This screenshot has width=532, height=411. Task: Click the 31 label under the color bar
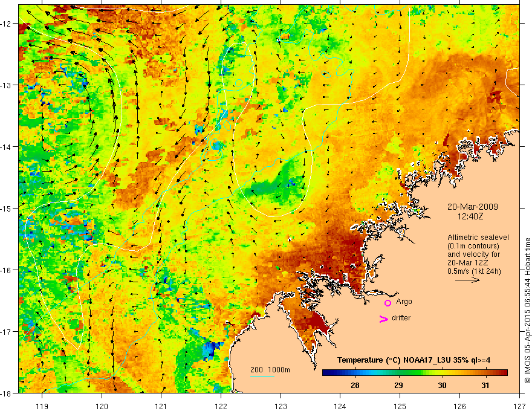pos(485,386)
